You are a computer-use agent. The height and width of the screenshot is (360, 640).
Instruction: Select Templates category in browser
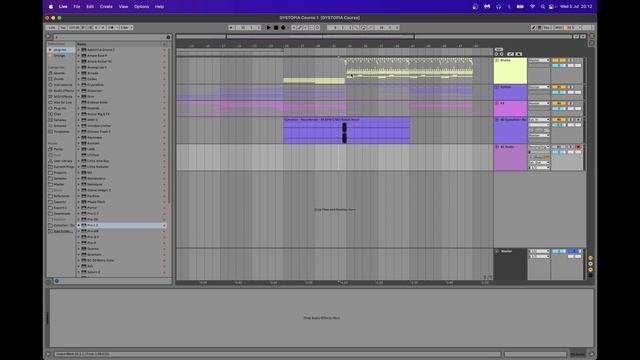click(59, 132)
